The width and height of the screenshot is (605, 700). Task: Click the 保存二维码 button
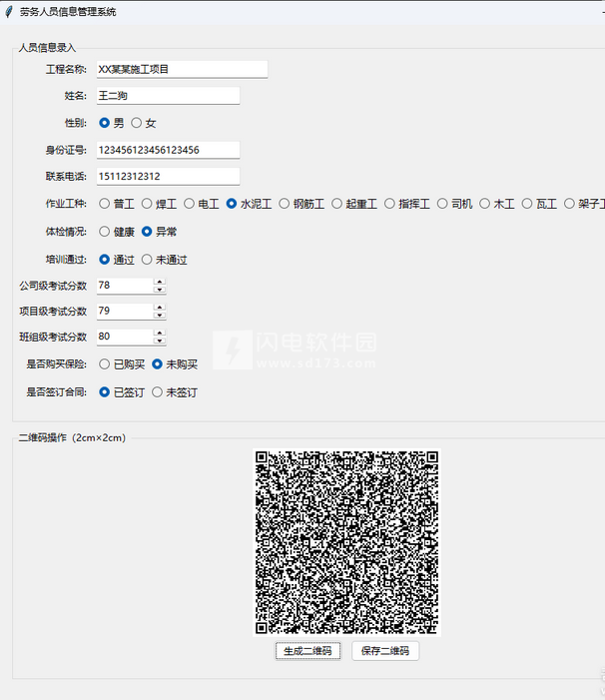385,651
